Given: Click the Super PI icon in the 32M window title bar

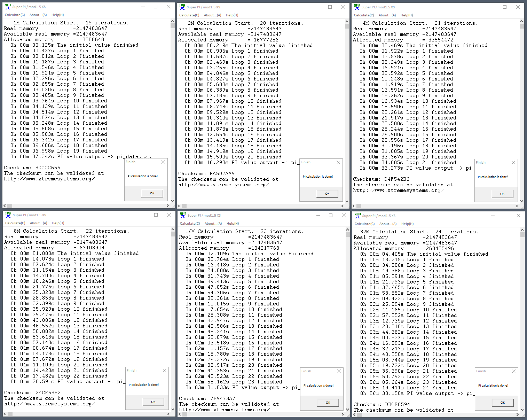Looking at the screenshot, I should 358,215.
